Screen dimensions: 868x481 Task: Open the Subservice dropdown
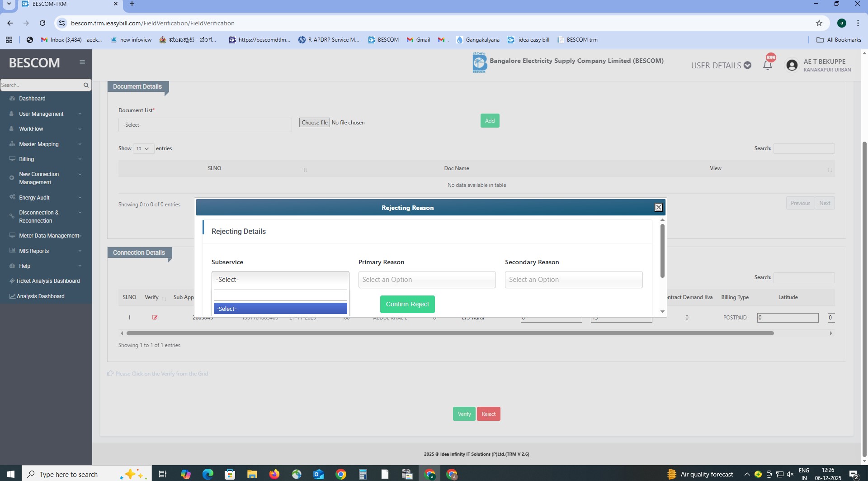[x=280, y=280]
